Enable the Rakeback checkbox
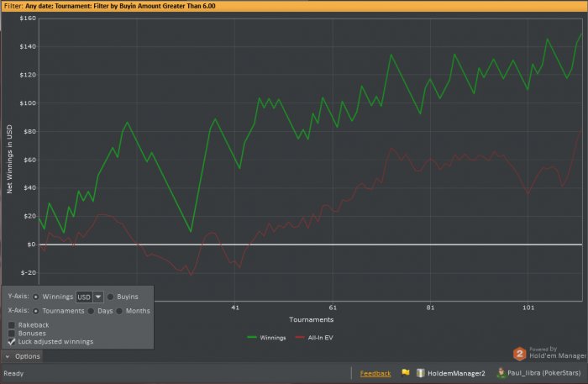This screenshot has height=384, width=588. point(12,325)
